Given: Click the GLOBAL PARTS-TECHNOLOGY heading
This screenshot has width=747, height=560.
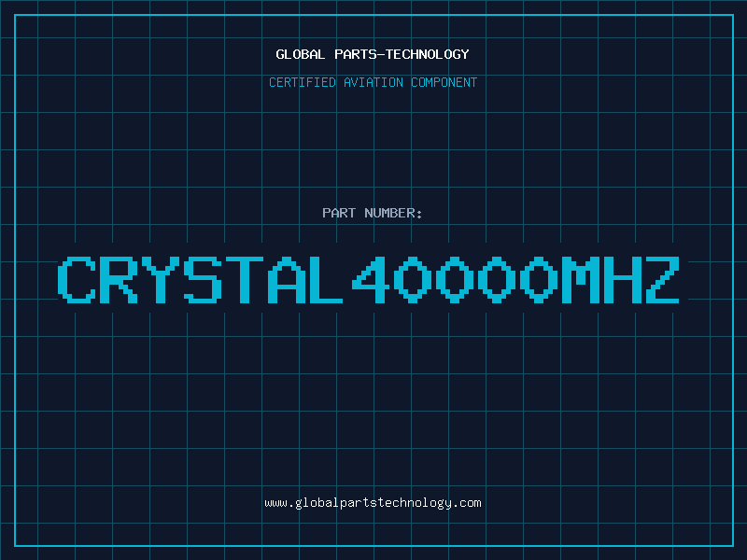Looking at the screenshot, I should [373, 54].
